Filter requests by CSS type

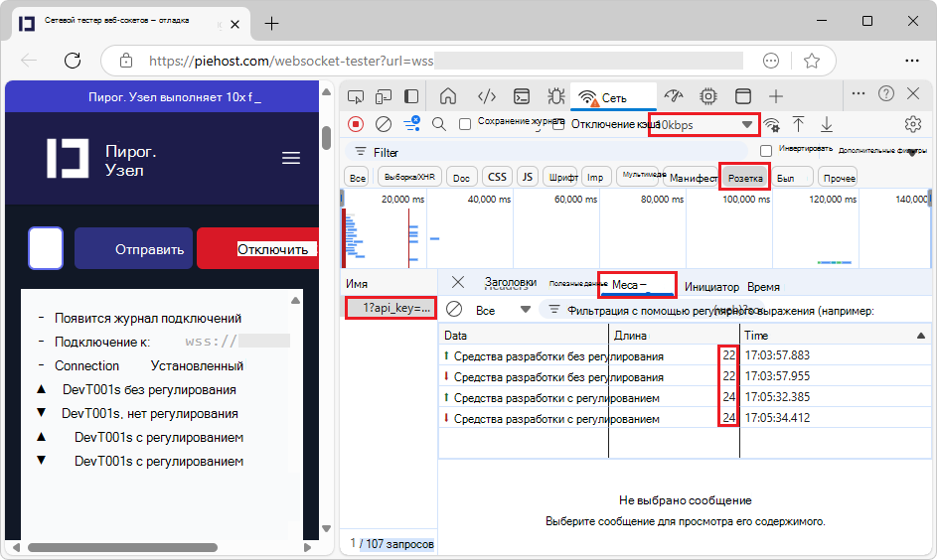pos(497,178)
